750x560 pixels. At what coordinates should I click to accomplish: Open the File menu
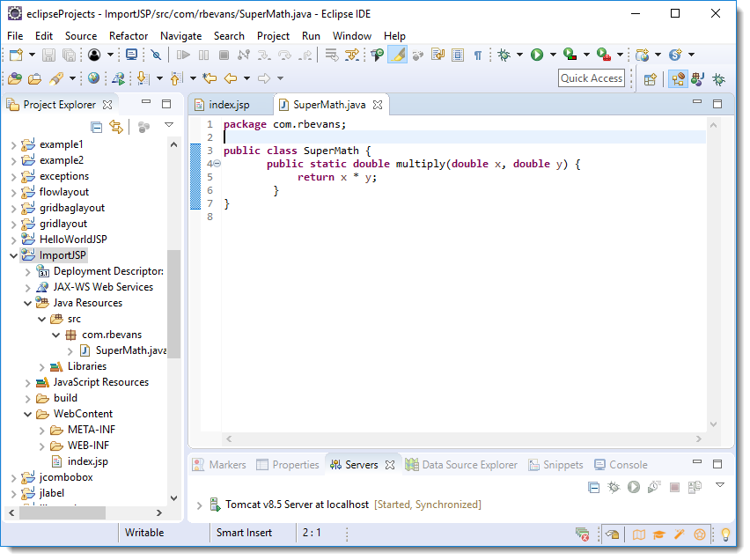tap(15, 36)
